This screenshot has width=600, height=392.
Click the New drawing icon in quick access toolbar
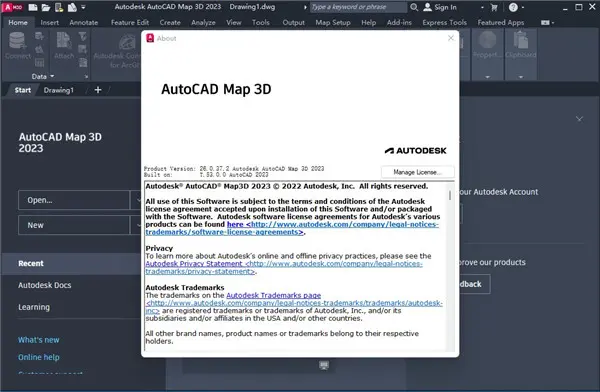click(33, 7)
